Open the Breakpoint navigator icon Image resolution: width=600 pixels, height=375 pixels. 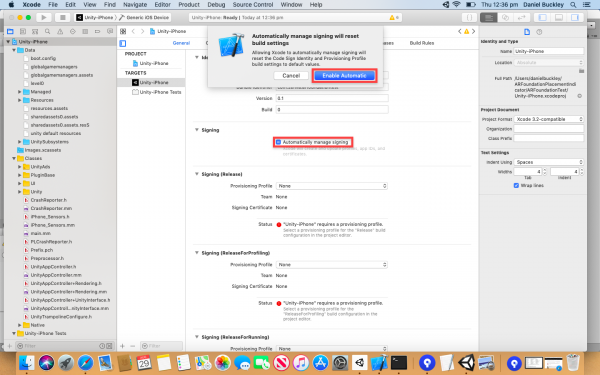pos(98,31)
